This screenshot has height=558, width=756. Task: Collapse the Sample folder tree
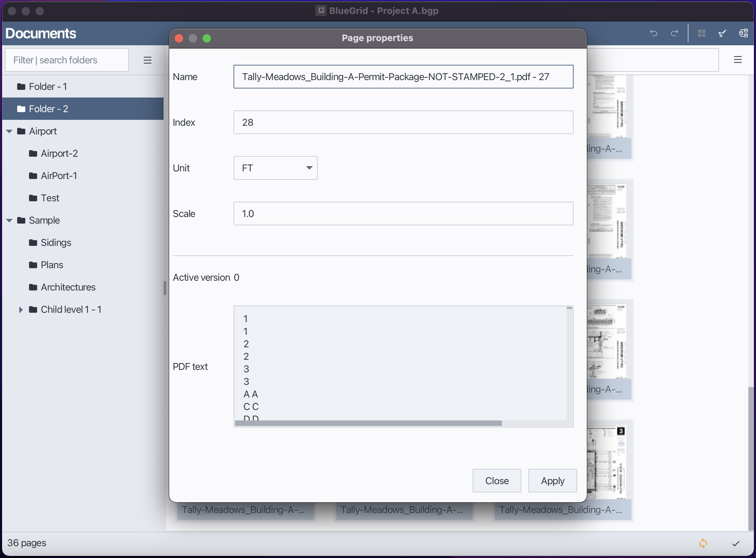9,220
